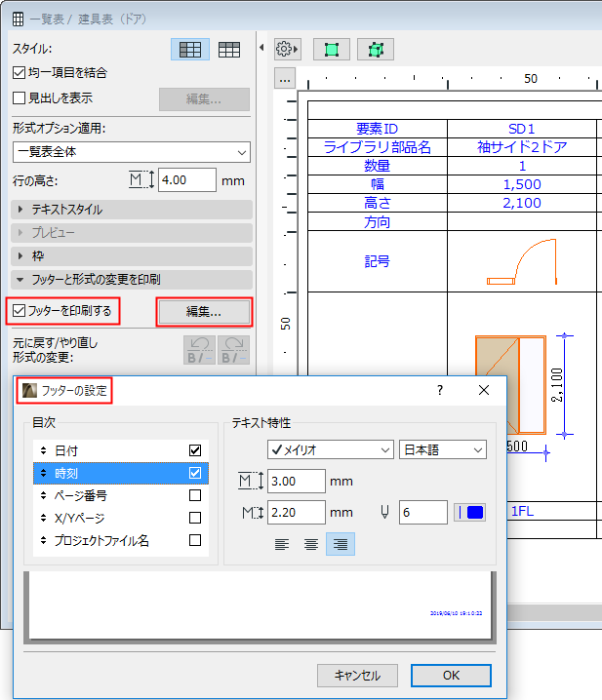Check the ページ番号 checkbox

pos(195,495)
